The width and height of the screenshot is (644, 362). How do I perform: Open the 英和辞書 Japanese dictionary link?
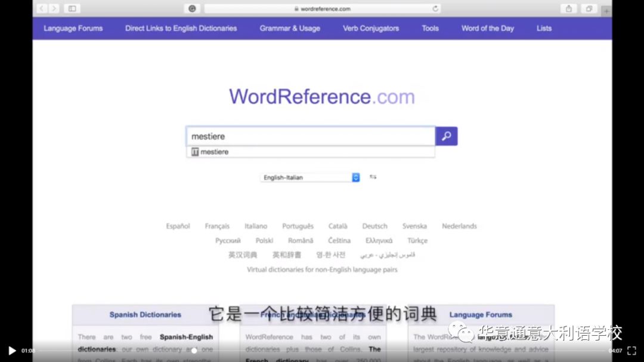coord(287,255)
